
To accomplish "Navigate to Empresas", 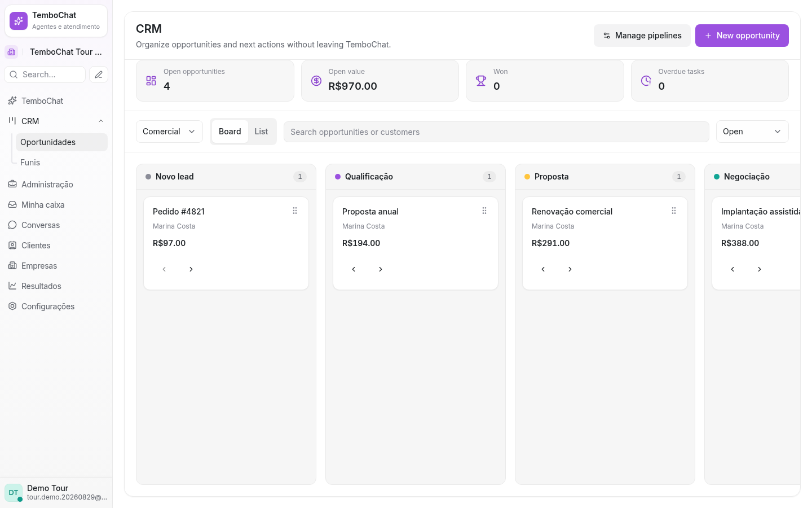I will [56, 266].
